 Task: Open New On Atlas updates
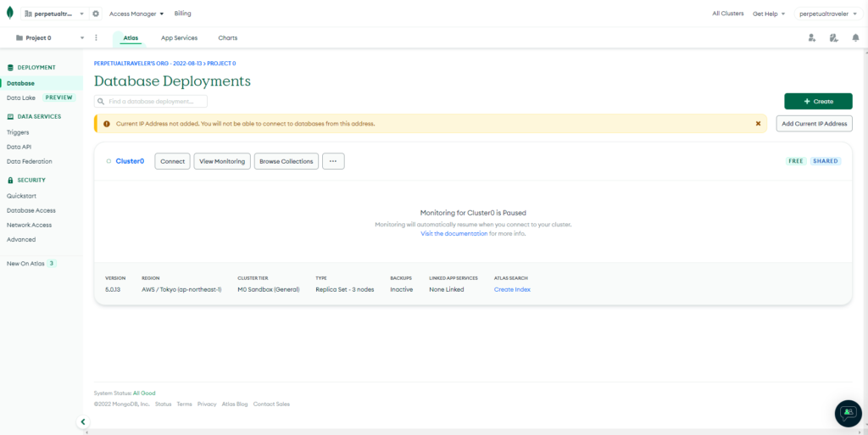point(31,264)
